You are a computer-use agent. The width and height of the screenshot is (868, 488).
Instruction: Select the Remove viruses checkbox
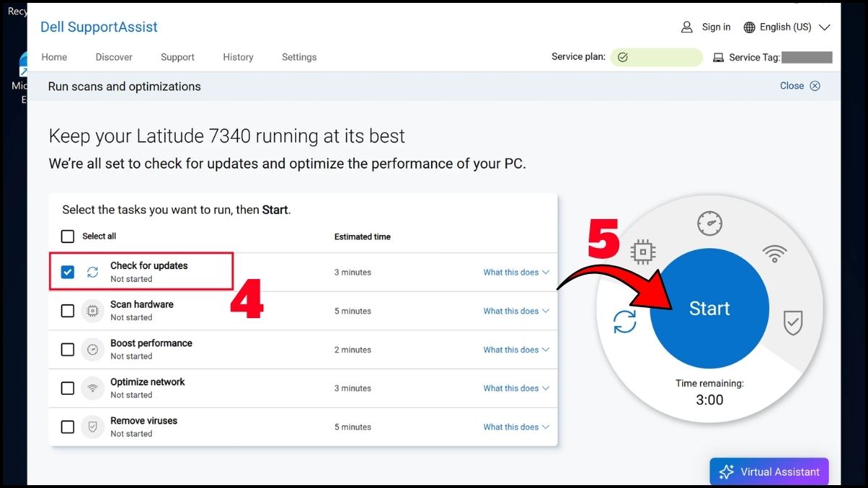pos(67,427)
